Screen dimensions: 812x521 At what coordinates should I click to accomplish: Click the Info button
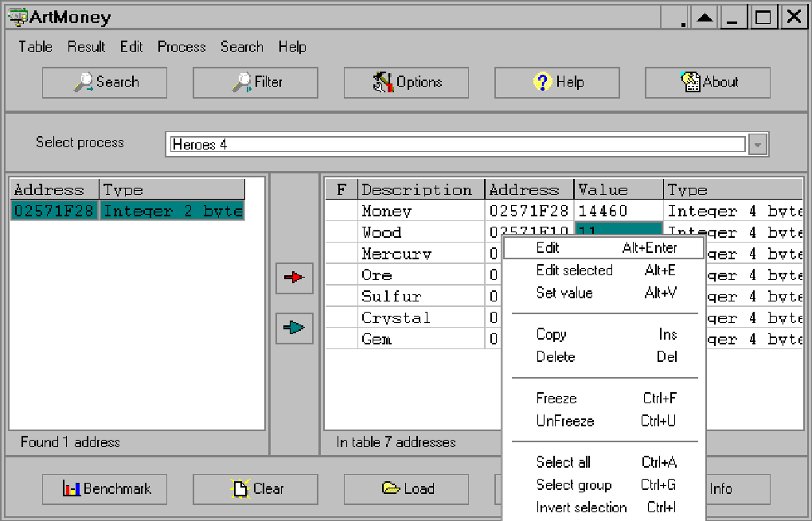coord(737,489)
